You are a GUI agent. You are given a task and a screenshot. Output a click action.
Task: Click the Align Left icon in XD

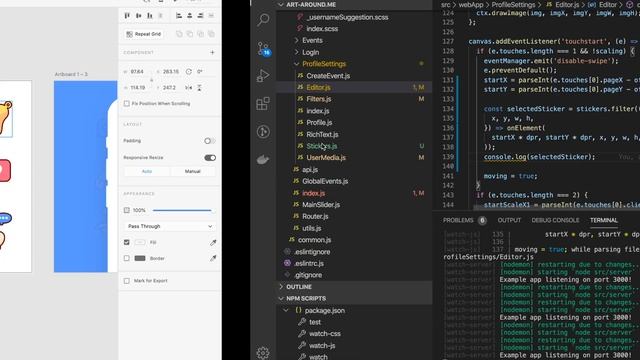coord(179,16)
